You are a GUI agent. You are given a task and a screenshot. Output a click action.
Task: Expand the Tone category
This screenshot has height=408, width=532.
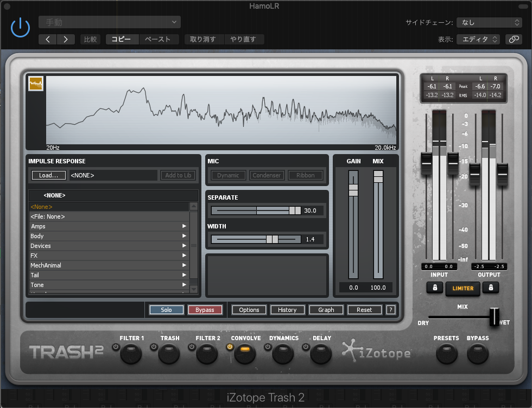pos(109,285)
